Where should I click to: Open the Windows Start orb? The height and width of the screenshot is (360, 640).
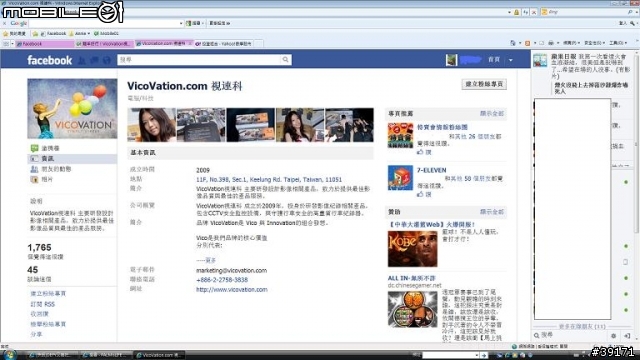tap(9, 355)
